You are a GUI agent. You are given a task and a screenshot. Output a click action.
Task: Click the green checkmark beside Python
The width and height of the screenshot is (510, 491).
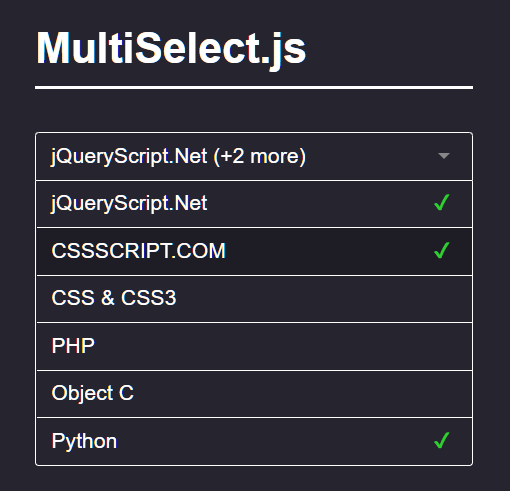442,440
